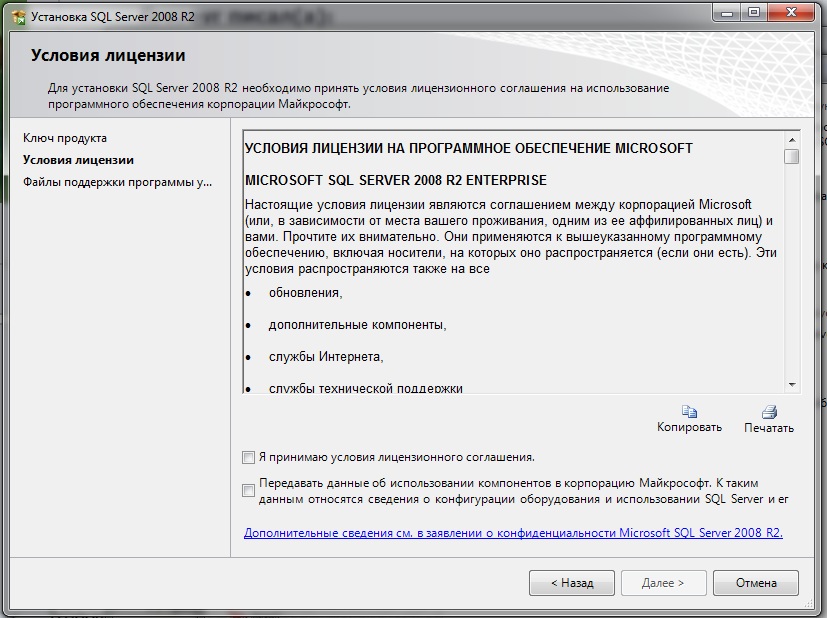Image resolution: width=827 pixels, height=618 pixels.
Task: Click the "Установка SQL Server 2008 R2" title bar
Action: tap(400, 15)
